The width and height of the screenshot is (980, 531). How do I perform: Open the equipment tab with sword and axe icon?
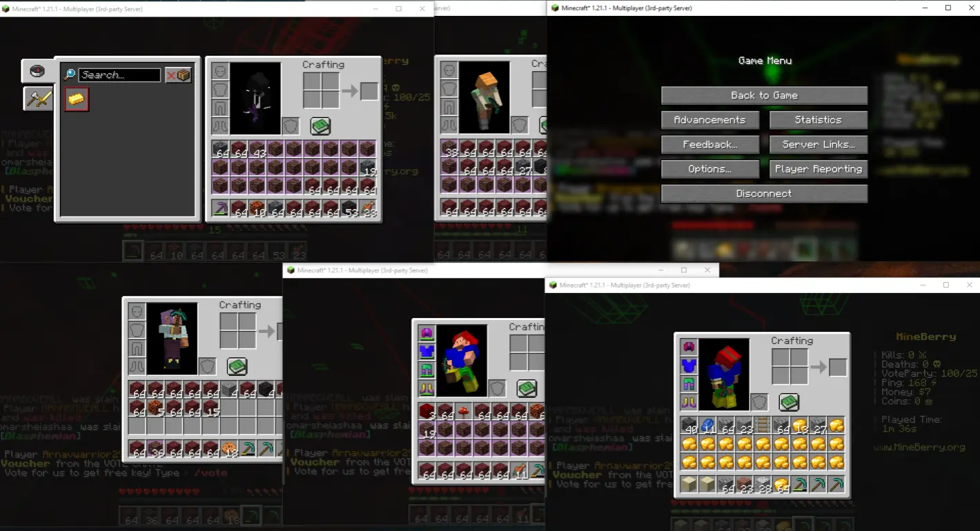click(37, 99)
